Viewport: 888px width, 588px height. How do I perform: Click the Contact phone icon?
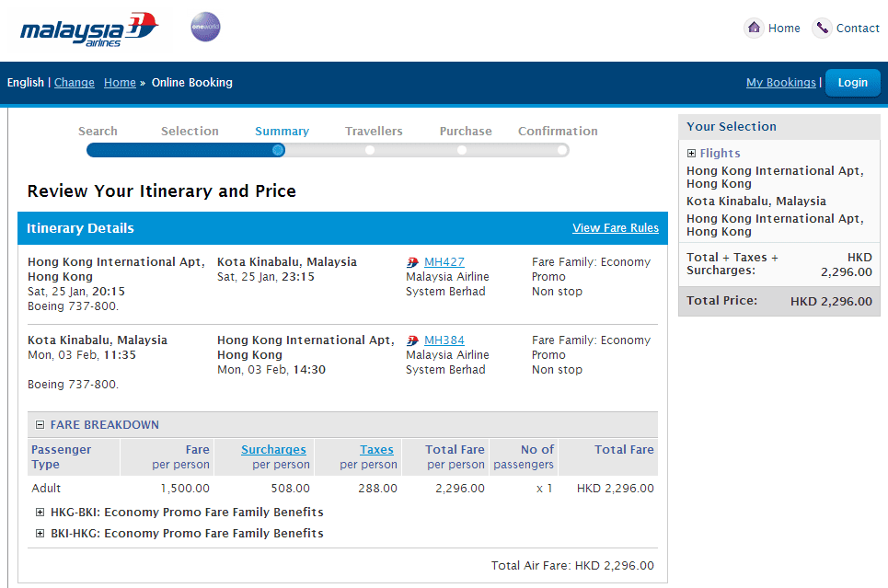[822, 28]
